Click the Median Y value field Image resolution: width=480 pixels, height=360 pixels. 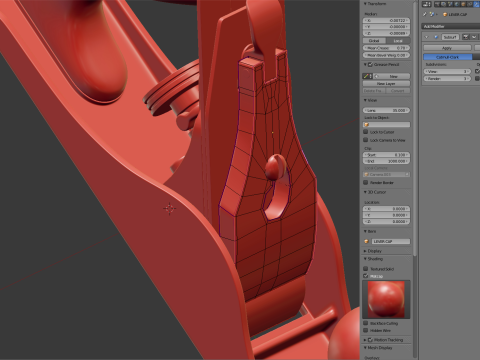click(x=386, y=27)
